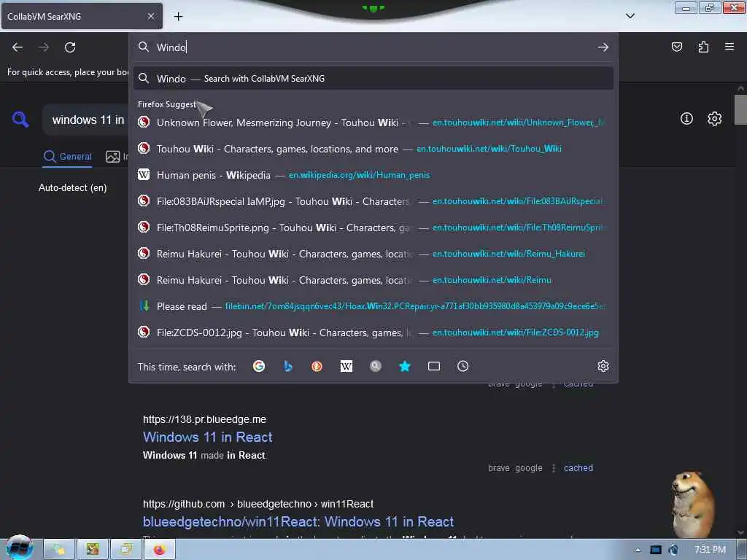
Task: Select 'Windo — Search with CollabVM SearXNG' suggestion
Action: 373,79
